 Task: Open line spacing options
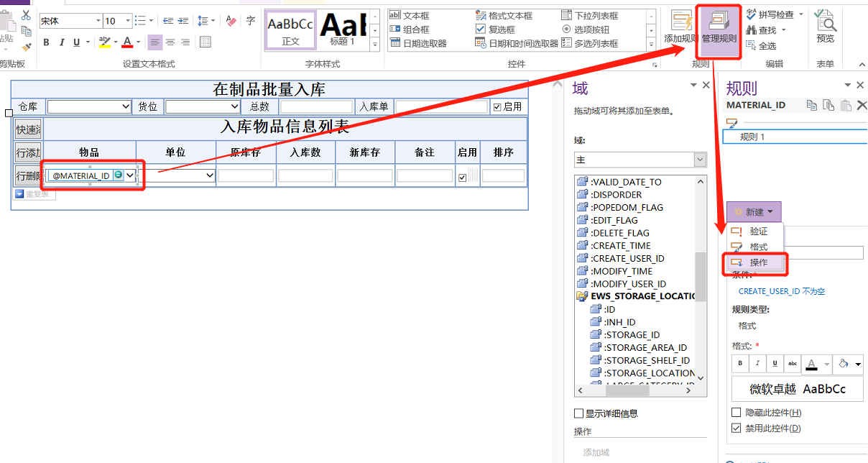(206, 21)
